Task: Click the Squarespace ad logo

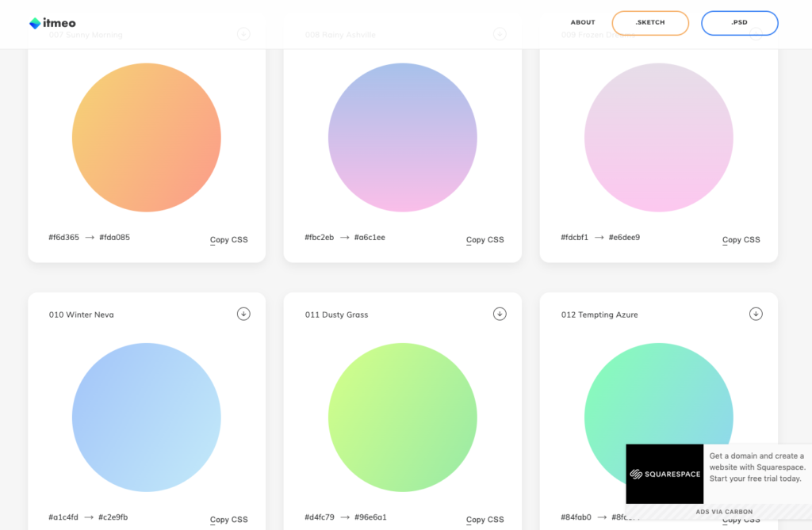Action: coord(665,474)
